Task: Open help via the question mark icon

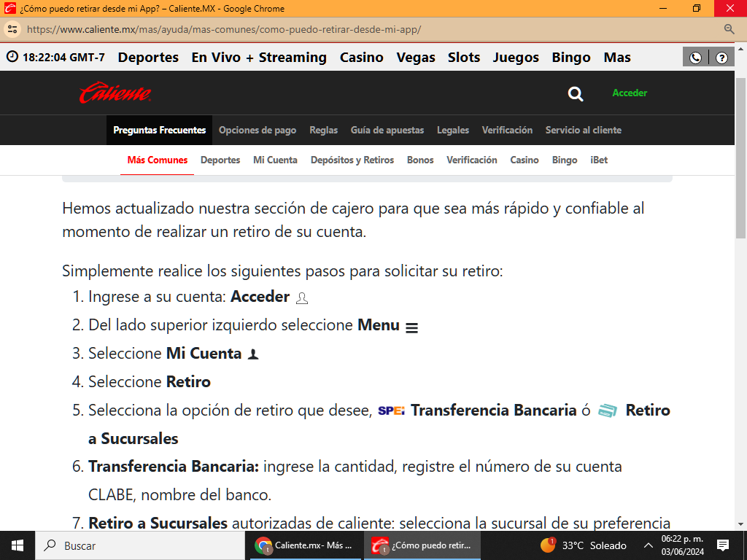Action: 721,57
